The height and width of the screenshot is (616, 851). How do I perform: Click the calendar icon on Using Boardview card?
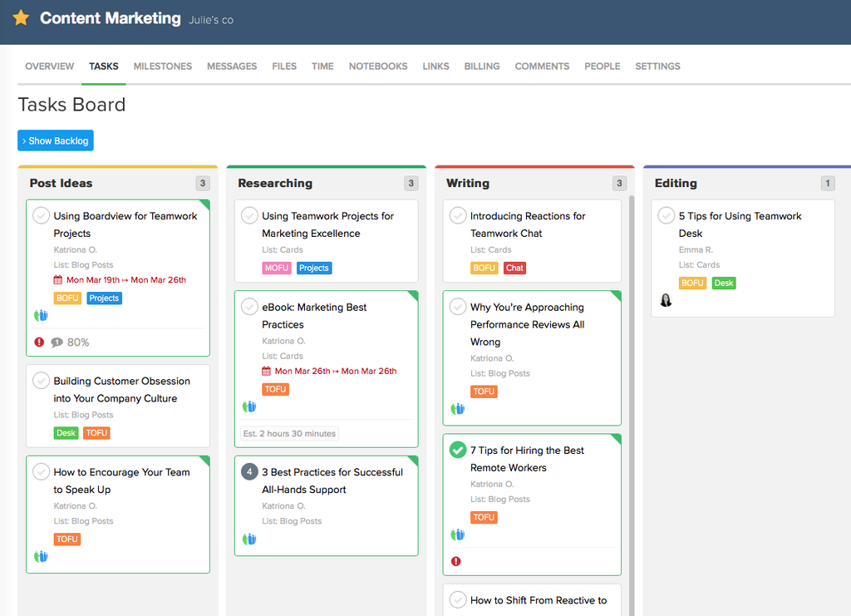coord(57,280)
